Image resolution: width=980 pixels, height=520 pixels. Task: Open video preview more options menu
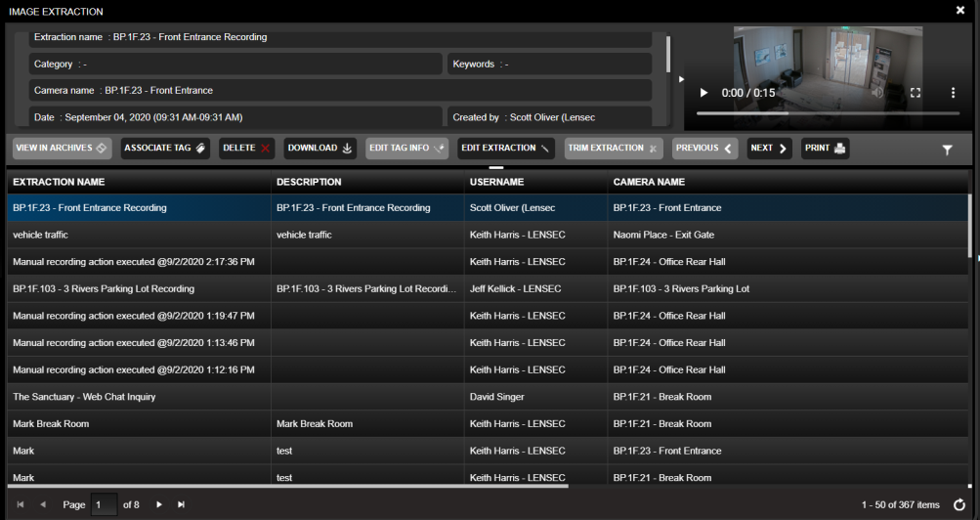point(953,93)
